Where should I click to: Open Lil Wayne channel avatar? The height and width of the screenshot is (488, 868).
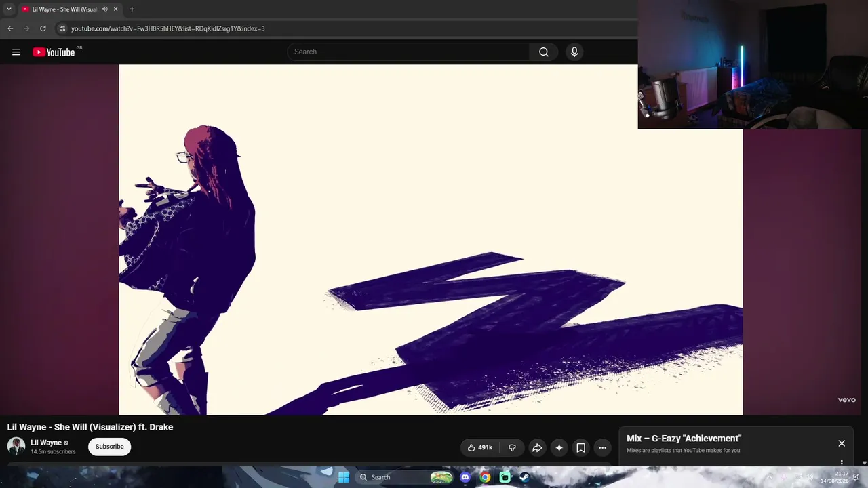coord(16,446)
